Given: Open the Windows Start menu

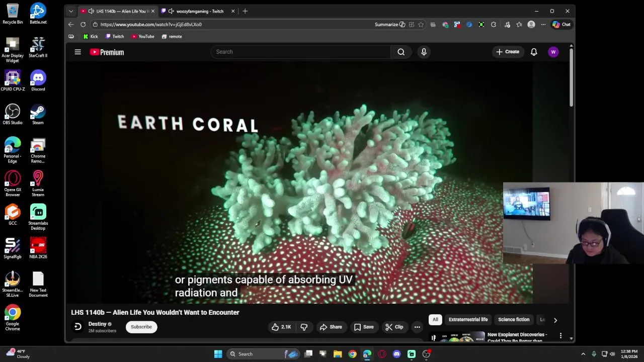Looking at the screenshot, I should (x=218, y=354).
